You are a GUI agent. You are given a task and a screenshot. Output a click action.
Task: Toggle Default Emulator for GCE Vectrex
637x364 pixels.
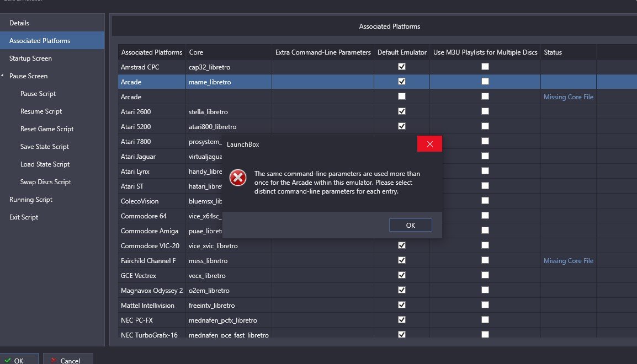pos(402,275)
